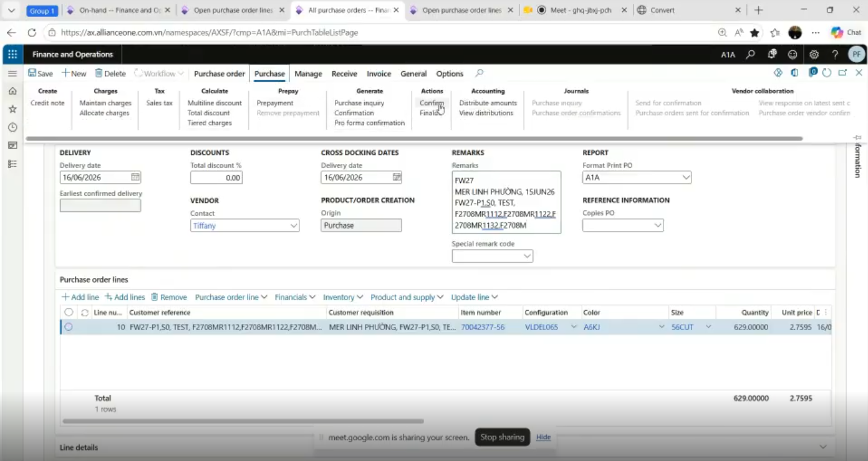Open Modules list icon in sidebar
868x461 pixels.
click(x=12, y=164)
